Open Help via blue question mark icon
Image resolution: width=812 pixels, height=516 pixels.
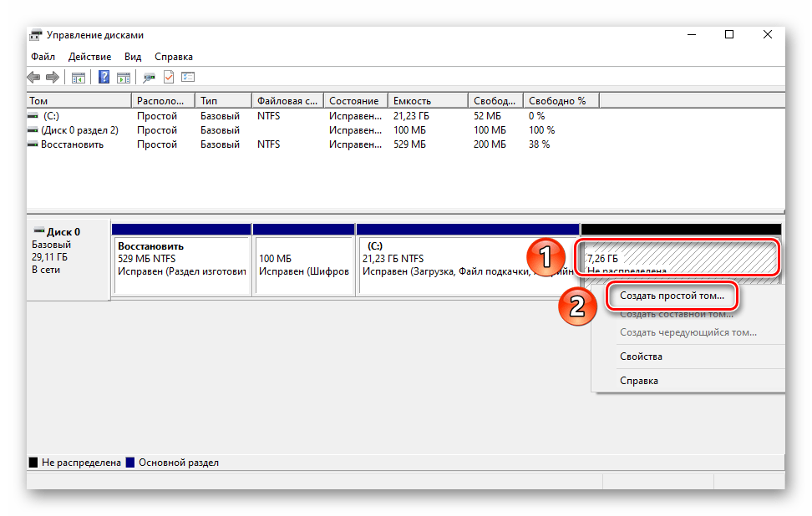pos(104,78)
